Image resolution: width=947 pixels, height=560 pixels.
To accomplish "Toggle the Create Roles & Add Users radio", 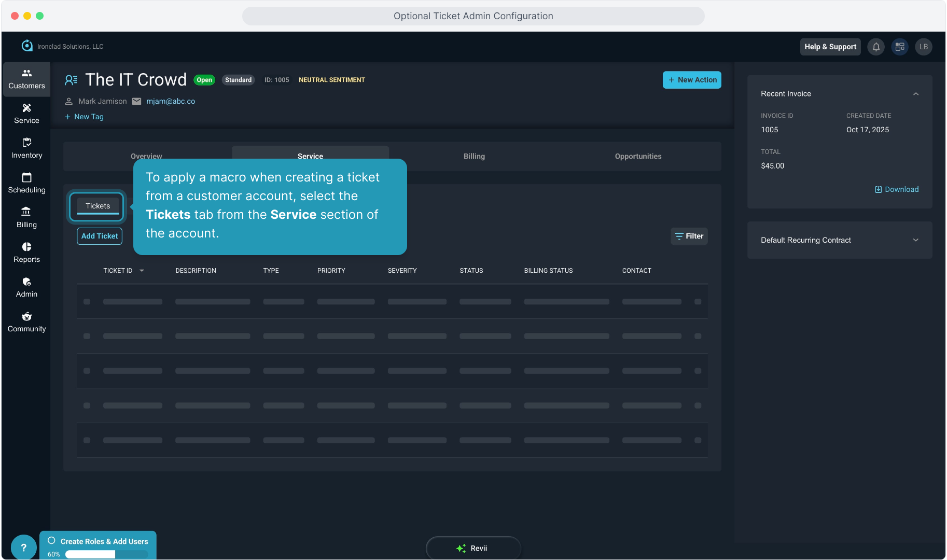I will click(x=51, y=540).
